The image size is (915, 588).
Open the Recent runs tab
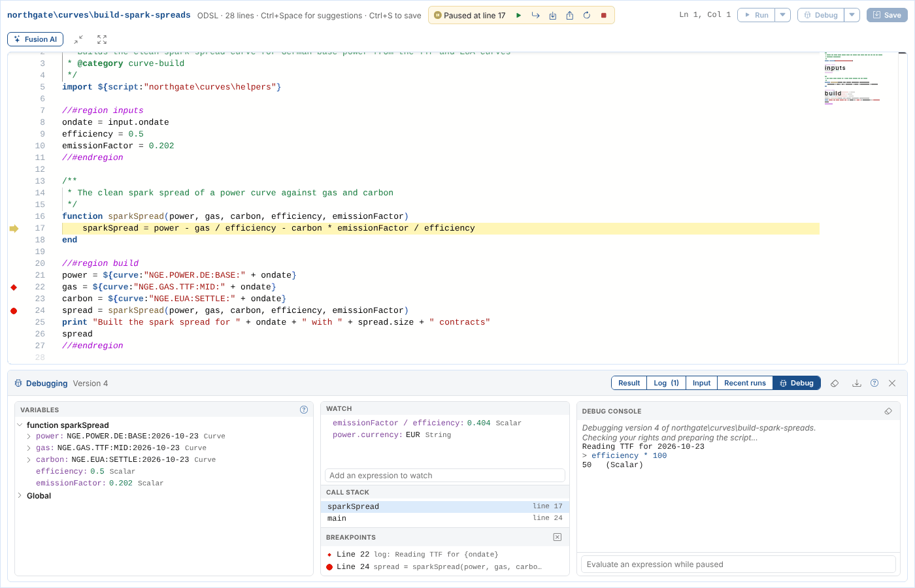pos(745,384)
